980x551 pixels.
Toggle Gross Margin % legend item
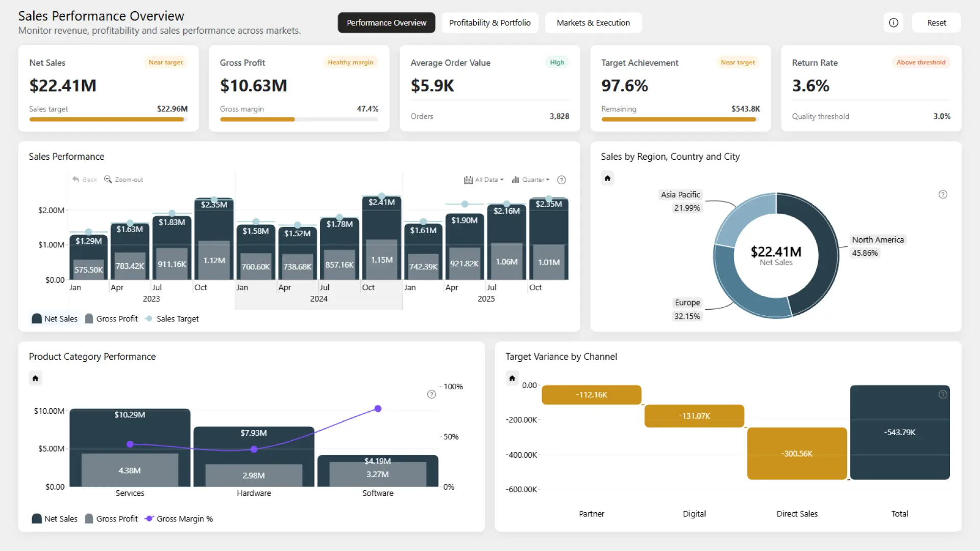pos(179,519)
